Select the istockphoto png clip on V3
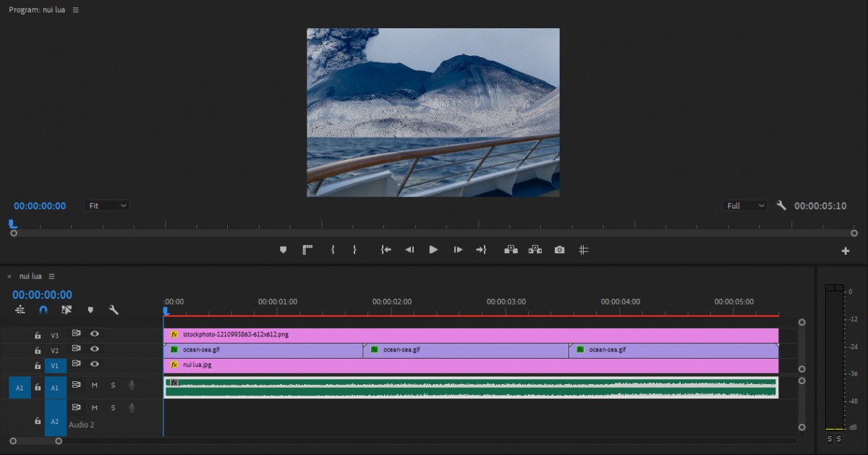Viewport: 868px width, 455px height. (471, 335)
